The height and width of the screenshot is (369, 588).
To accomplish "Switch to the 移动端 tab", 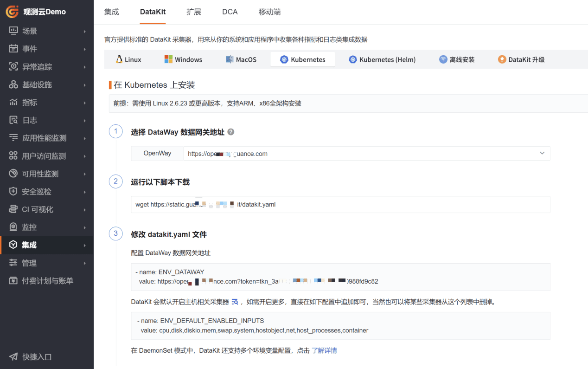I will coord(269,12).
